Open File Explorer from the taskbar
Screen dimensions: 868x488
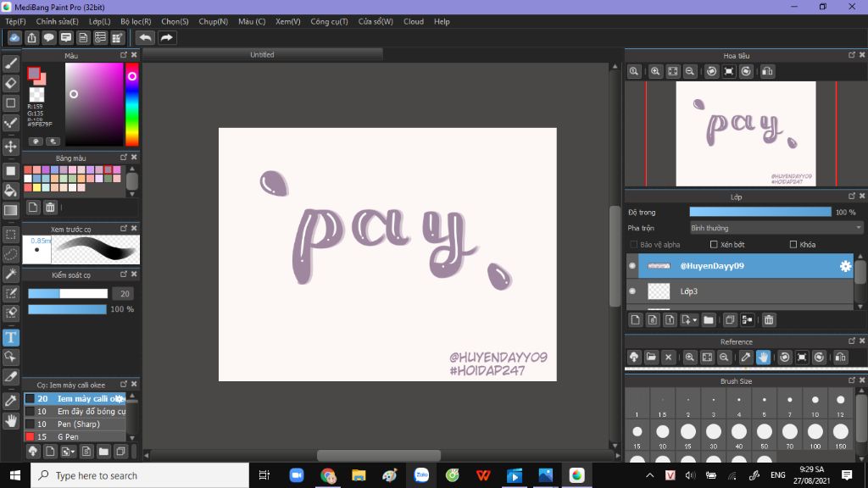tap(359, 475)
